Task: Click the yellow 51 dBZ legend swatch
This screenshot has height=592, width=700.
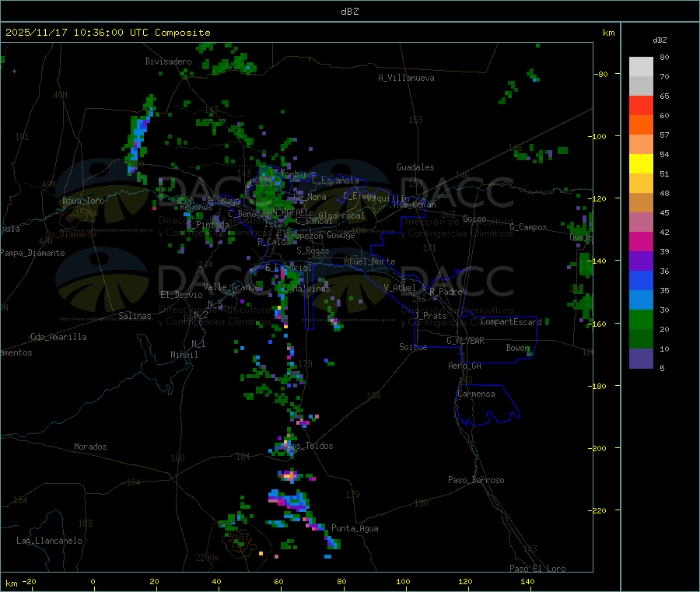Action: [641, 164]
